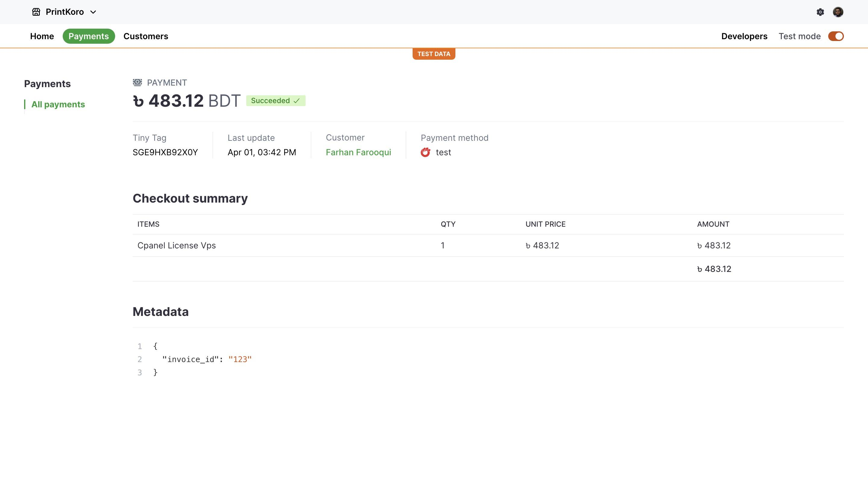Click the TEST DATA badge
The image size is (868, 495).
click(434, 54)
